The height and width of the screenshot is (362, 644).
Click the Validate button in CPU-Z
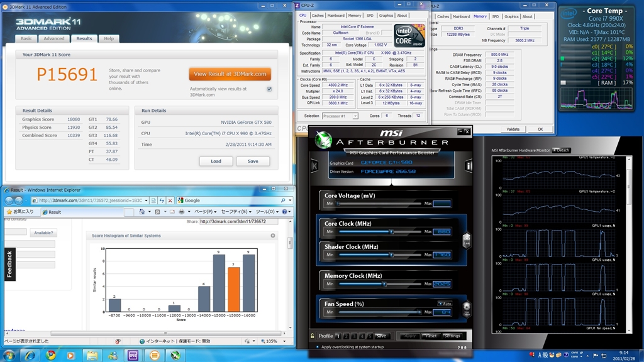pyautogui.click(x=513, y=129)
